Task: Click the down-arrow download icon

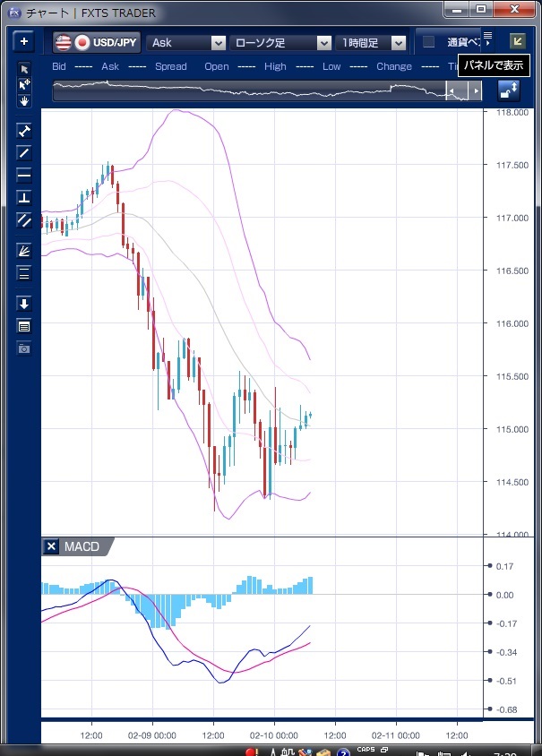Action: click(24, 304)
